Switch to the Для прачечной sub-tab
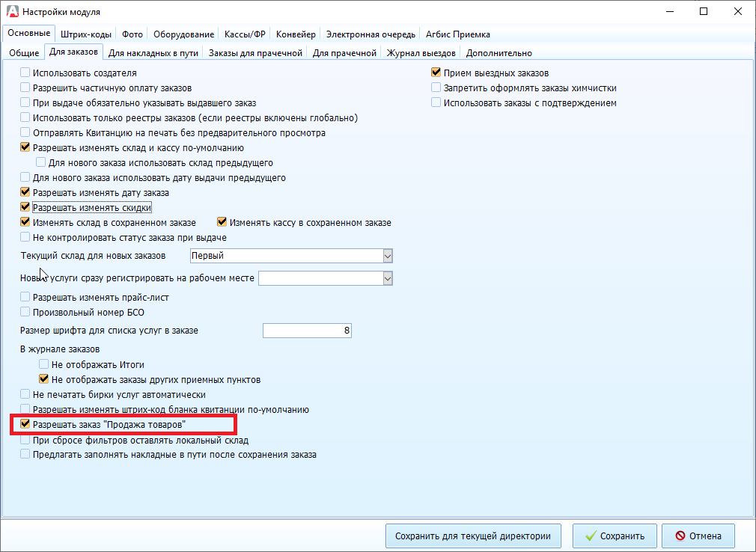 pos(344,53)
